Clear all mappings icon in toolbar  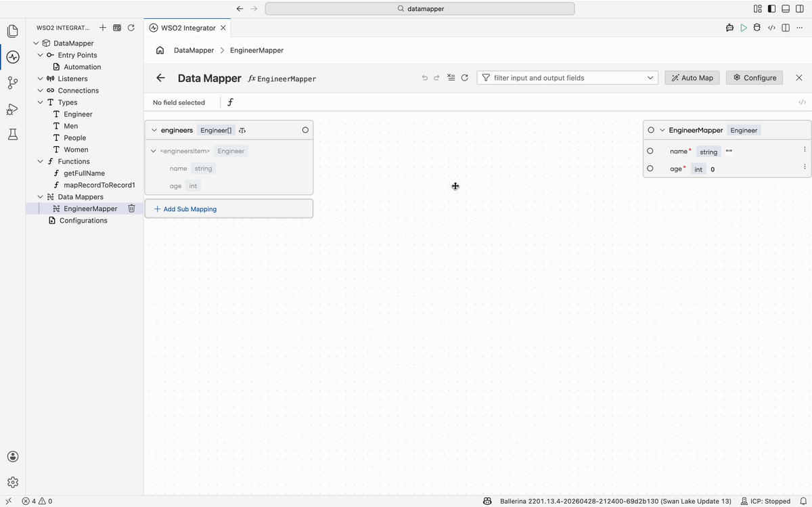[451, 78]
